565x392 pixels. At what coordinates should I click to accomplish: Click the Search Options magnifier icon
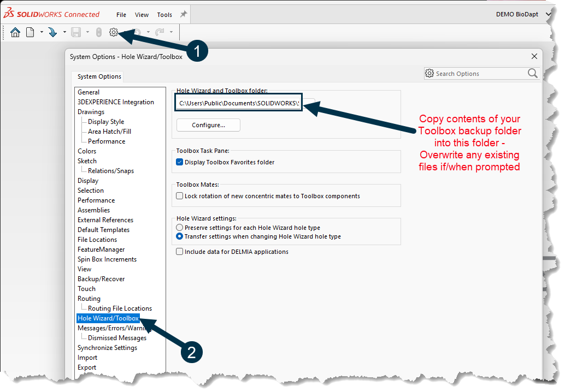point(533,74)
